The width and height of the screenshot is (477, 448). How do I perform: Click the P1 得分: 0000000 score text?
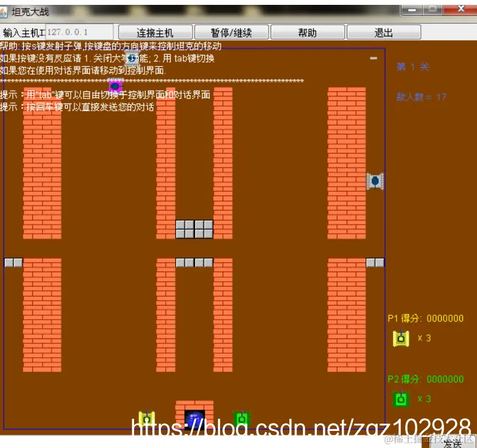(x=426, y=318)
